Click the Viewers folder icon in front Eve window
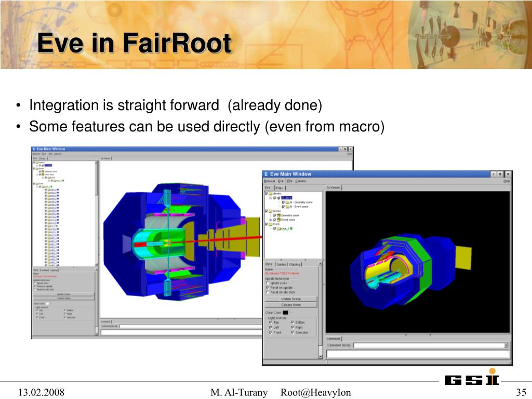This screenshot has height=399, width=532. point(270,194)
